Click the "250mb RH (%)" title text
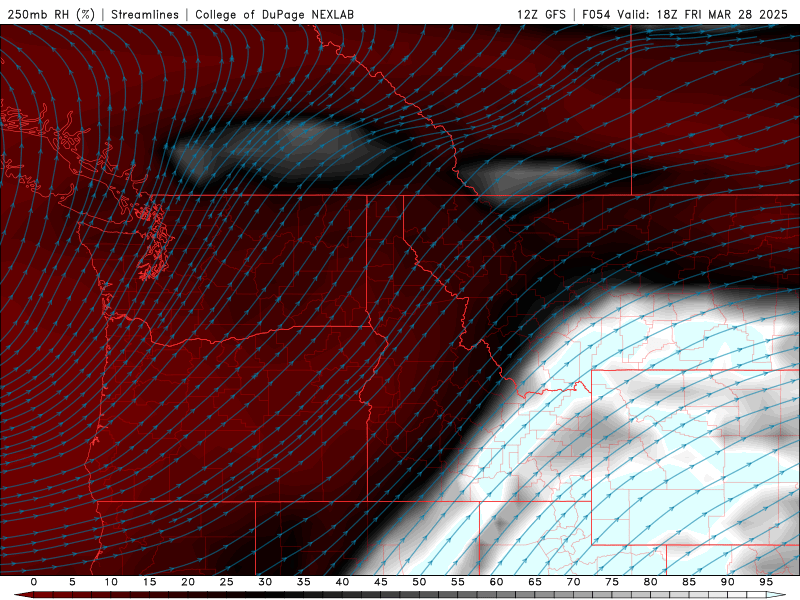This screenshot has width=800, height=600. (x=51, y=14)
